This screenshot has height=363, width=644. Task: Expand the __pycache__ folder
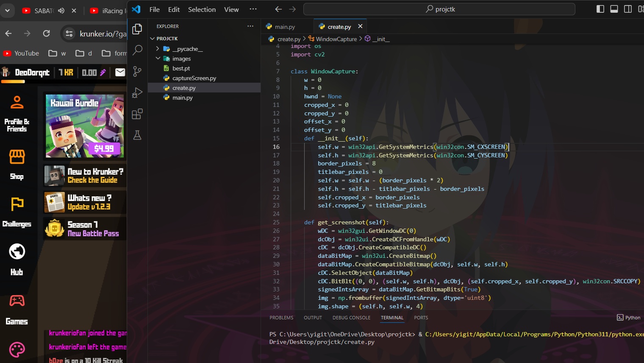click(x=158, y=49)
